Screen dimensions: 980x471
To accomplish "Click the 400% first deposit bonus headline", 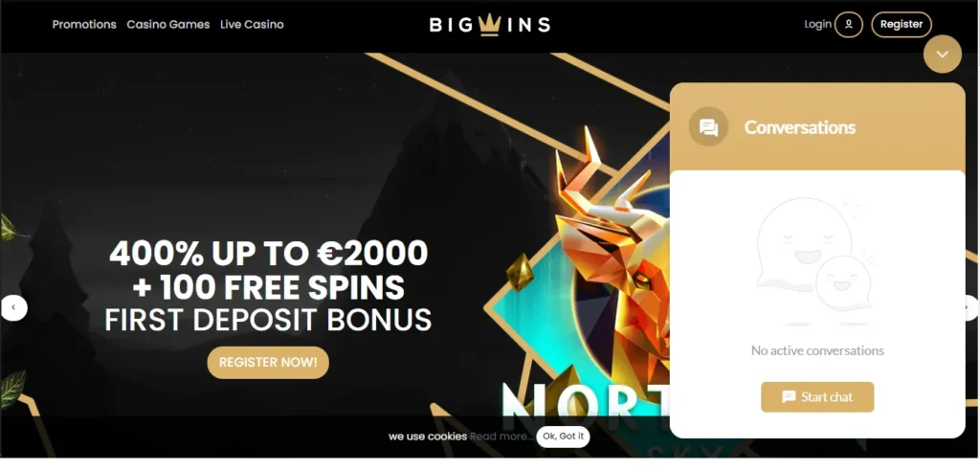I will point(268,286).
